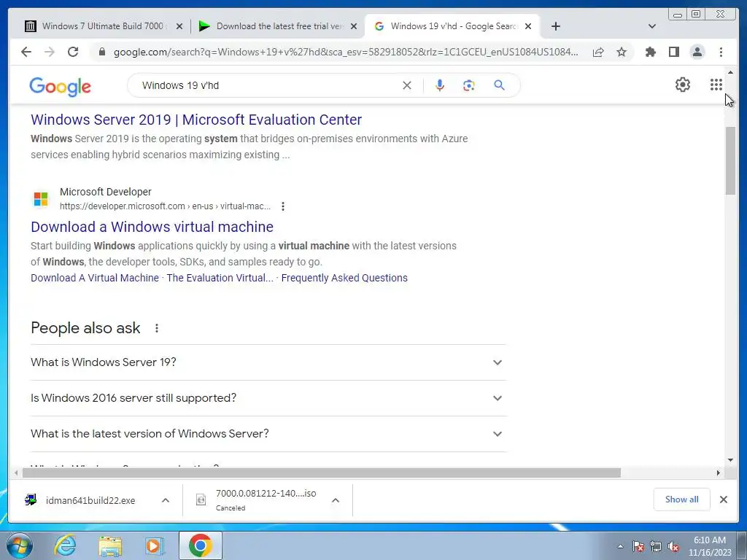Select the Windows 19 v'hd Google Search tab

[x=452, y=26]
